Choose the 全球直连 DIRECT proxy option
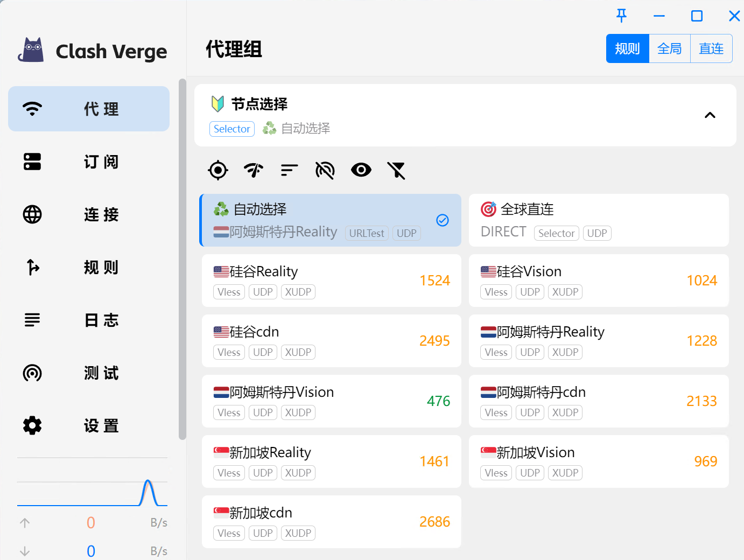This screenshot has width=744, height=560. (598, 220)
